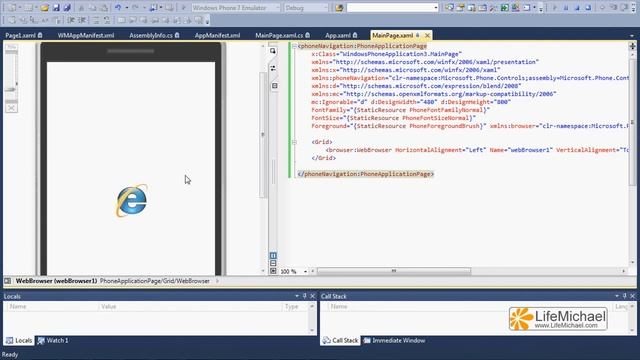Open the 100 % zoom dropdown in the XAML editor

click(x=305, y=271)
